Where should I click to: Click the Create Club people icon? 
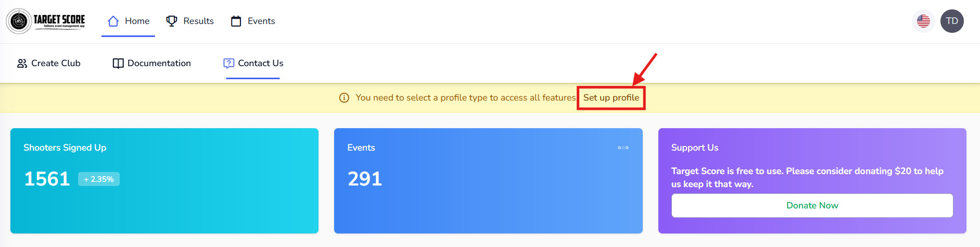point(22,64)
